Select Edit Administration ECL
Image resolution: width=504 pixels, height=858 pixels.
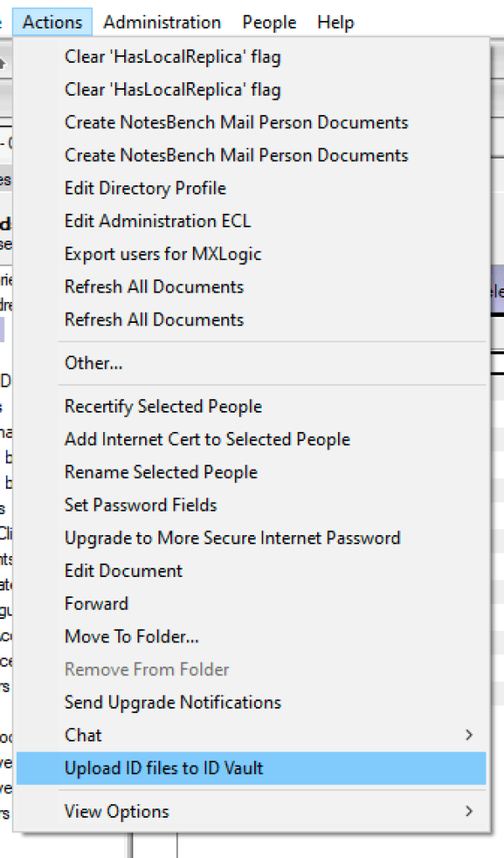pyautogui.click(x=157, y=221)
